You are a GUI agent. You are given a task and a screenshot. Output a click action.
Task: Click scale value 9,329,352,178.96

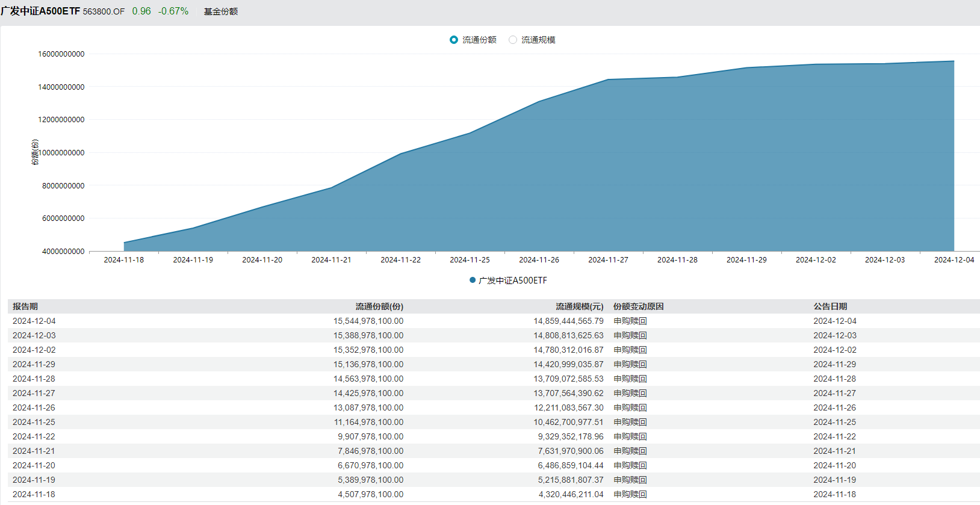[571, 436]
